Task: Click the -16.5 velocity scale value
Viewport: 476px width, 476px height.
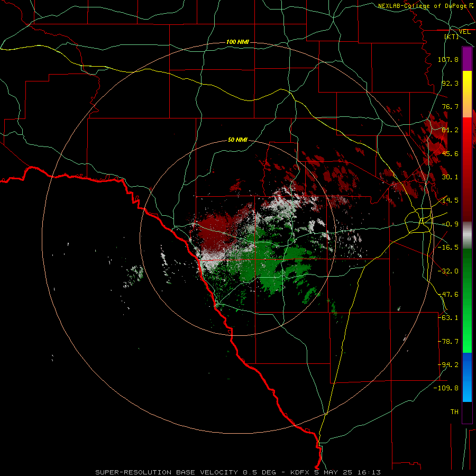Action: point(448,248)
